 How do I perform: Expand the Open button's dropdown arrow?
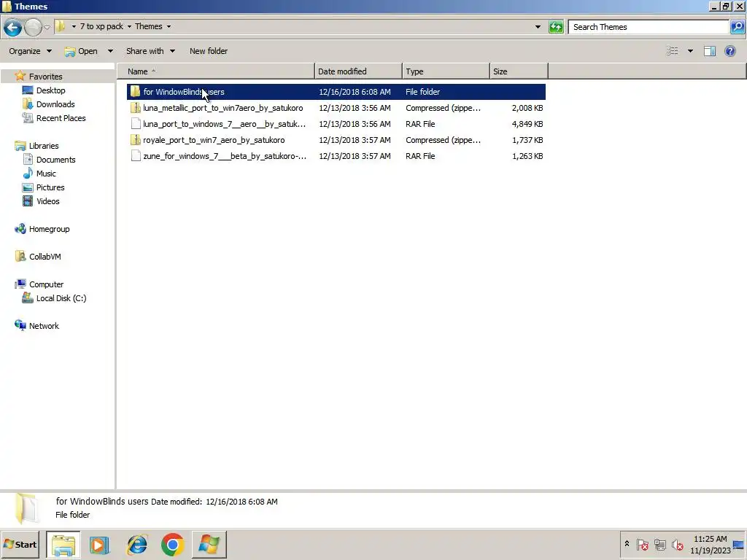[110, 51]
